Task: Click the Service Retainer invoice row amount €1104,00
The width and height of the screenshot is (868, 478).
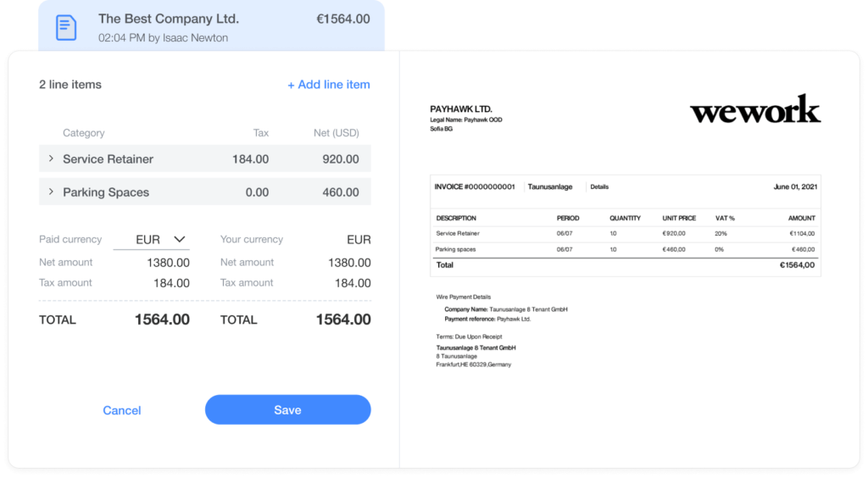Action: click(x=802, y=233)
